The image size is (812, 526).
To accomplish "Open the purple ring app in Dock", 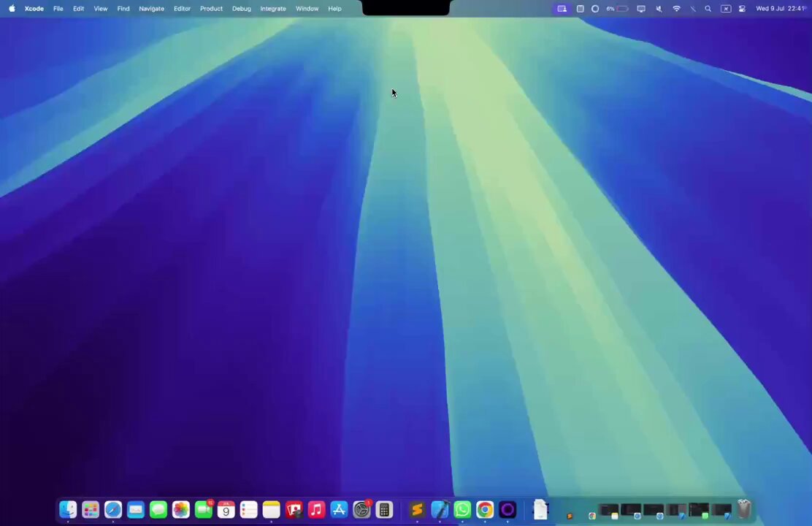I will 507,509.
